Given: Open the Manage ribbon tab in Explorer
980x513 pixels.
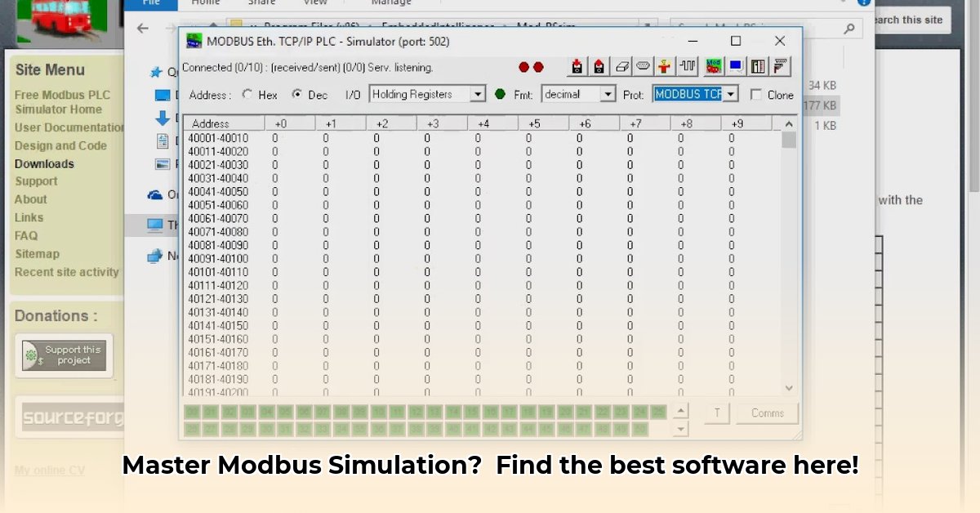Looking at the screenshot, I should tap(391, 3).
